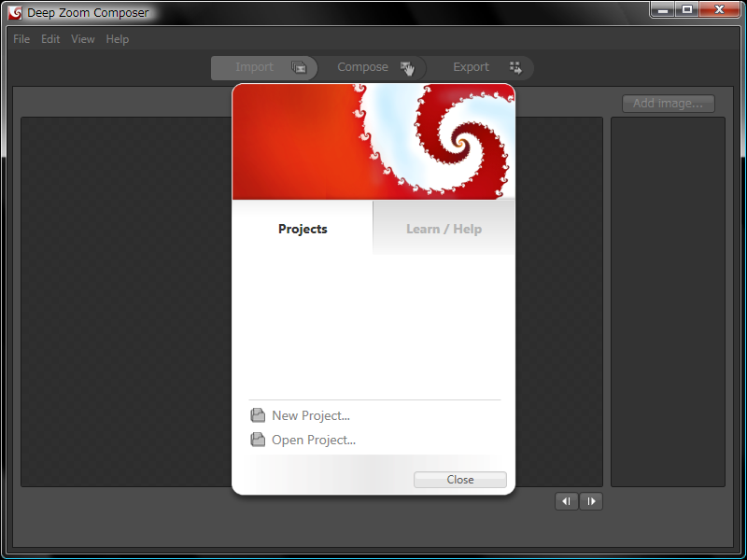Click the Export arrow icon

coord(515,67)
